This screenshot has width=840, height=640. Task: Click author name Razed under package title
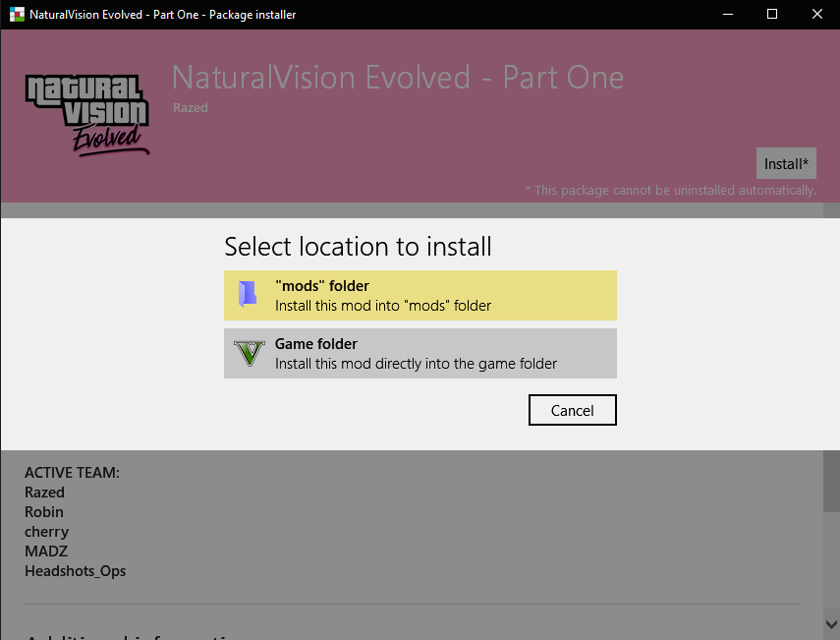[x=190, y=107]
